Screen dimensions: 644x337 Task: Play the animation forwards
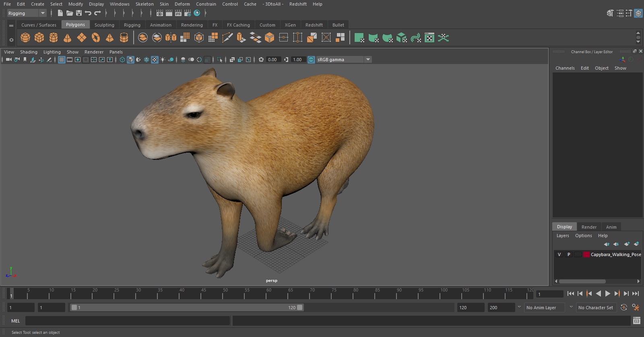pos(608,294)
